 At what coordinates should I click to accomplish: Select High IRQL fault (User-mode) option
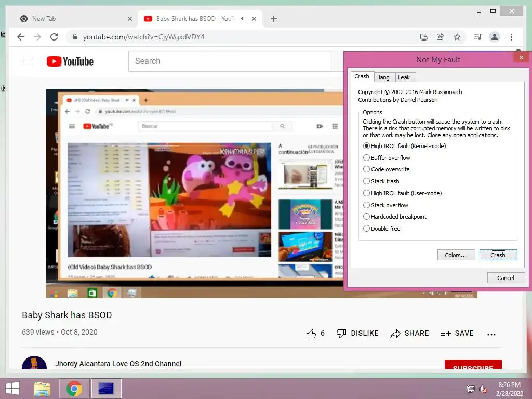pyautogui.click(x=403, y=193)
